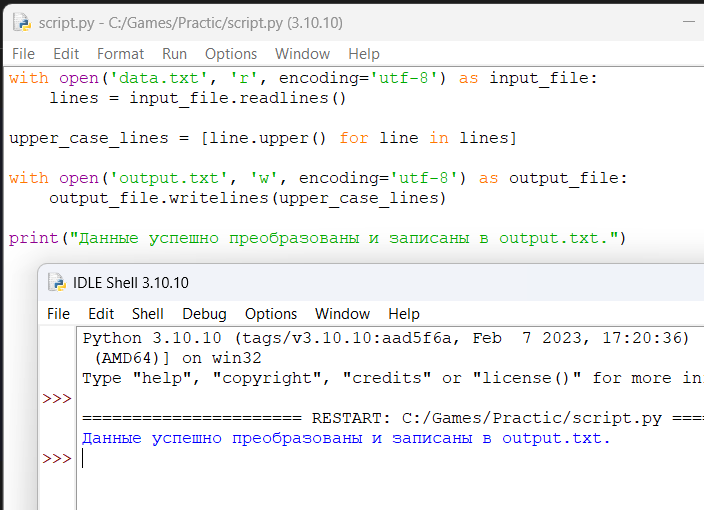The image size is (704, 510).
Task: Click the IDLE Shell window title icon
Action: (x=57, y=282)
